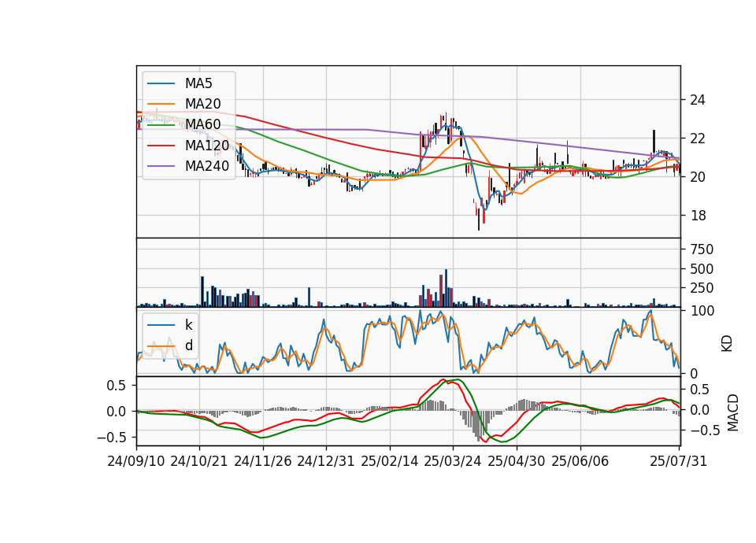Click the d legend label in KD panel
The image size is (756, 543).
[x=189, y=345]
